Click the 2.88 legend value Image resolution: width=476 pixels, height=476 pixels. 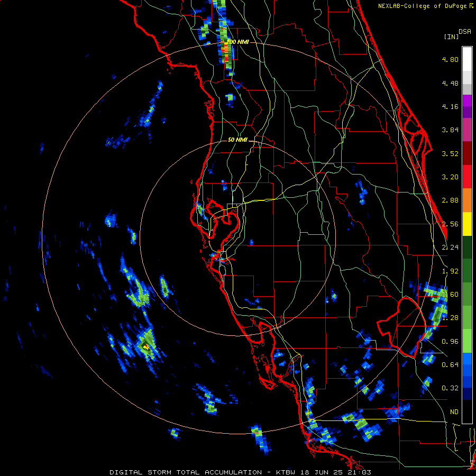[450, 200]
